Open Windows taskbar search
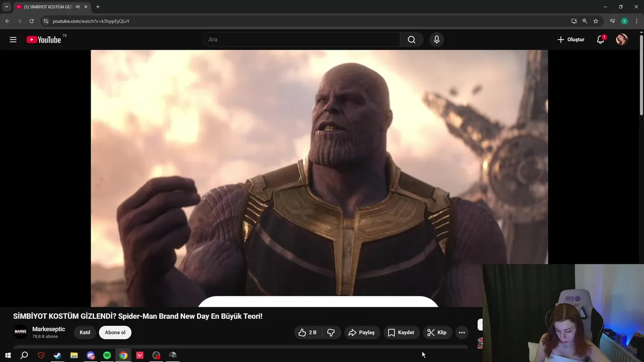Viewport: 644px width, 362px height. click(24, 355)
